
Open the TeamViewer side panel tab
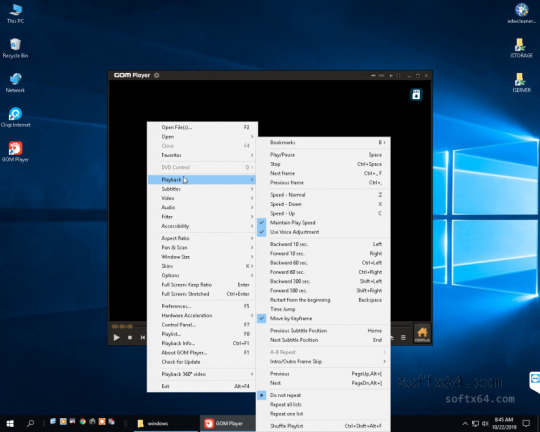pyautogui.click(x=535, y=382)
